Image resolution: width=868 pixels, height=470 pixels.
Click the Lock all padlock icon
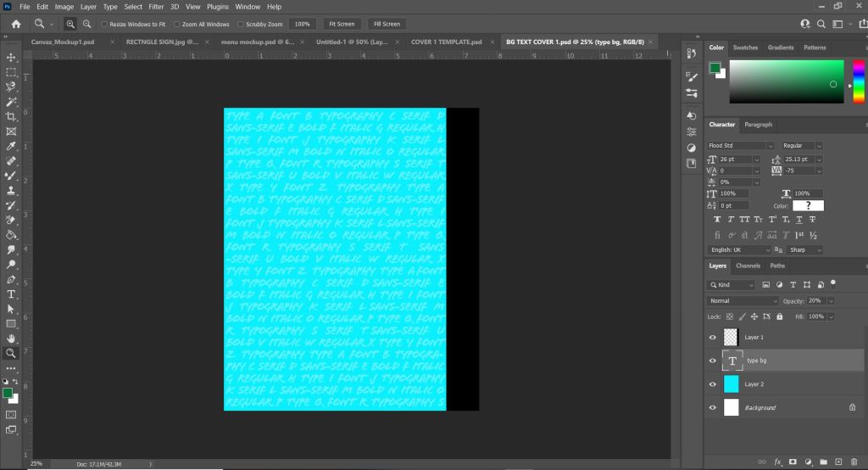pyautogui.click(x=779, y=316)
